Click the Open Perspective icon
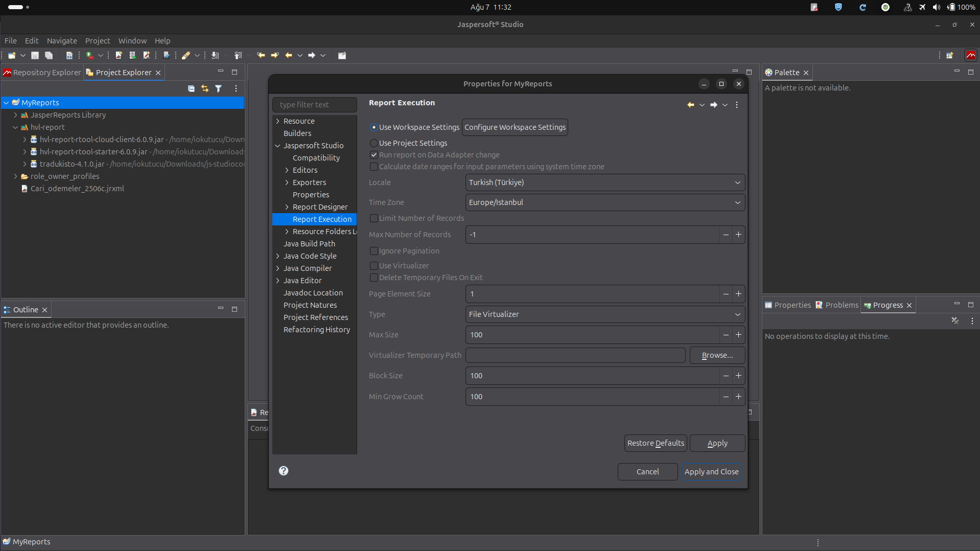 (x=950, y=55)
